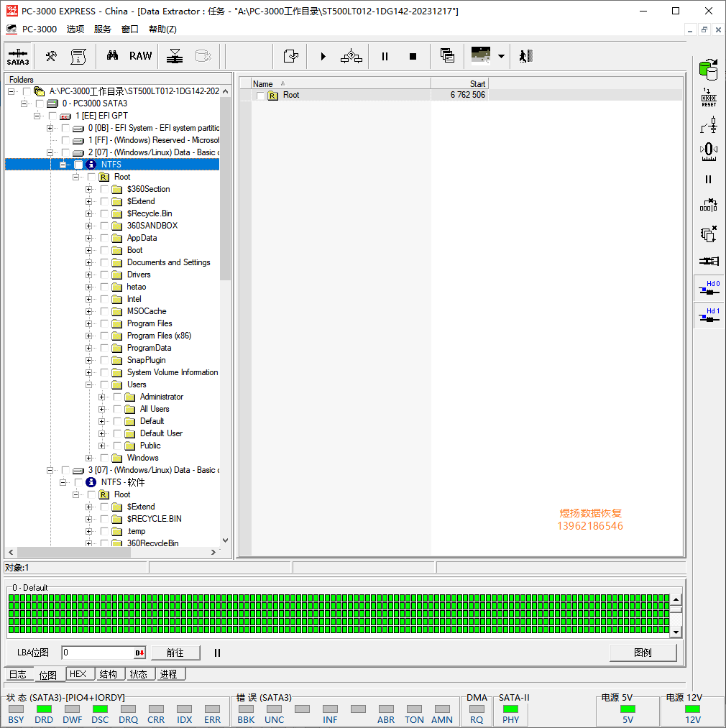
Task: Click the Hd 1 head icon
Action: tap(709, 315)
